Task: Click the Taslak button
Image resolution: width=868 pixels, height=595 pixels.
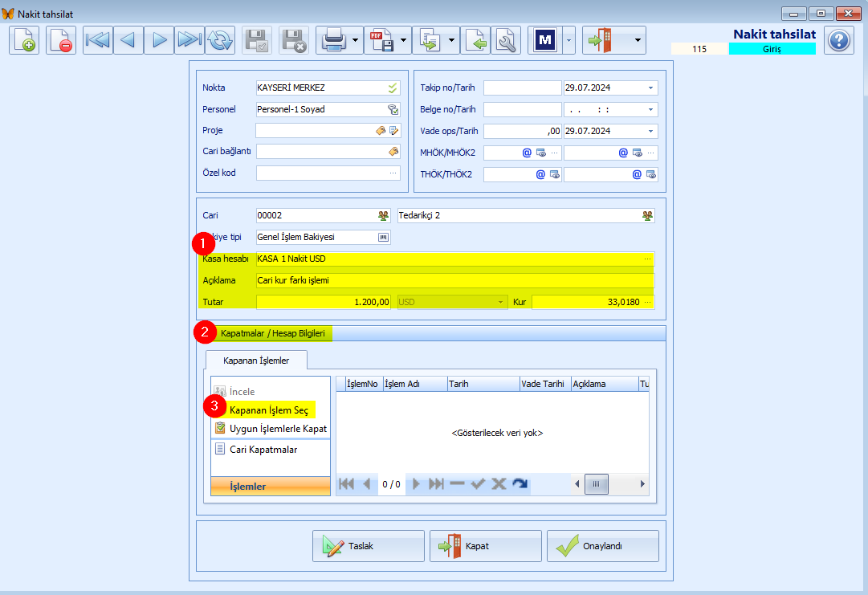Action: pos(368,546)
